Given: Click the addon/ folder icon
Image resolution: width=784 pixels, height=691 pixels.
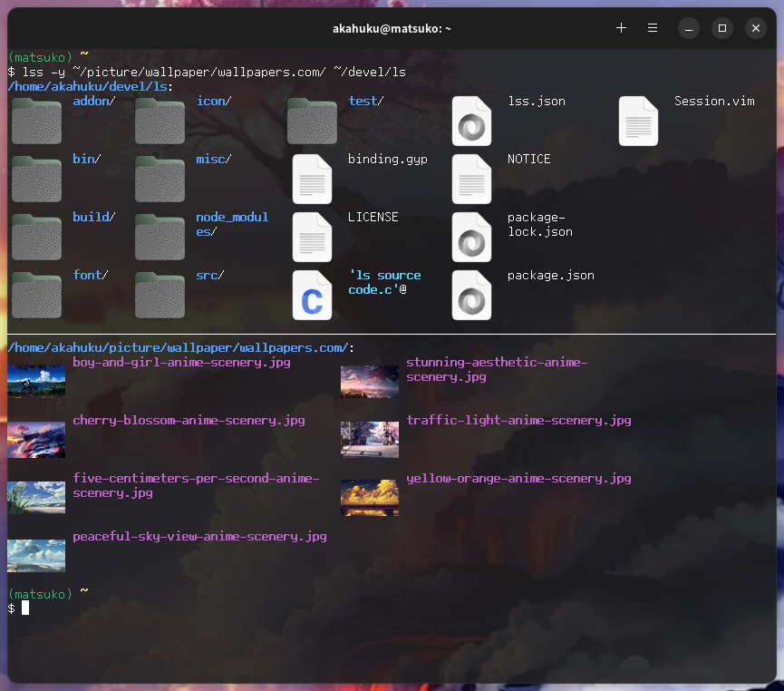Looking at the screenshot, I should click(x=36, y=122).
